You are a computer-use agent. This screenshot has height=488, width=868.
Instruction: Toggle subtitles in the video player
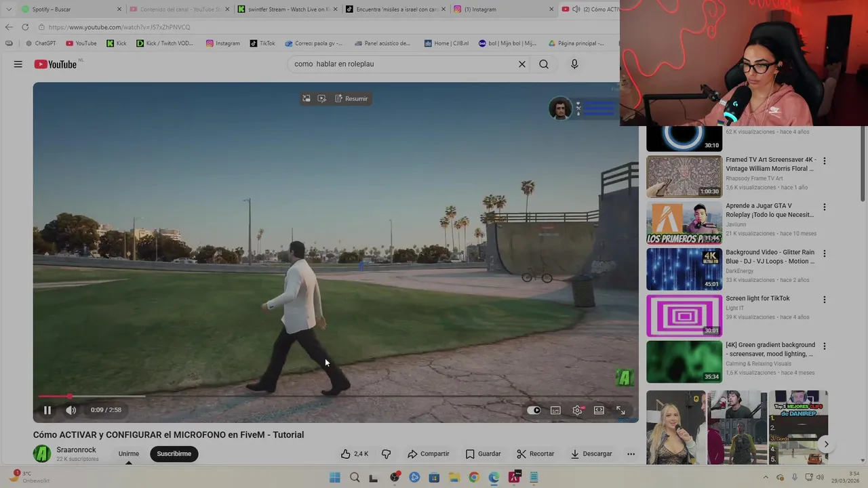coord(555,410)
